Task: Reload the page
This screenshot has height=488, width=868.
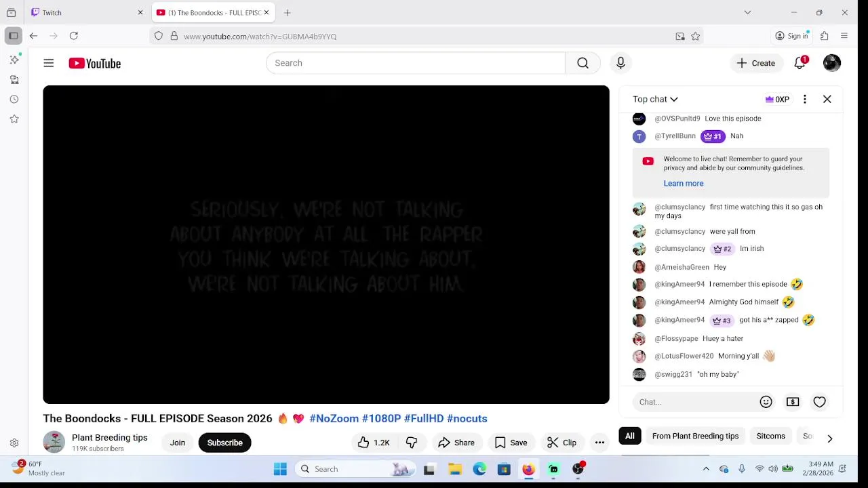Action: coord(74,36)
